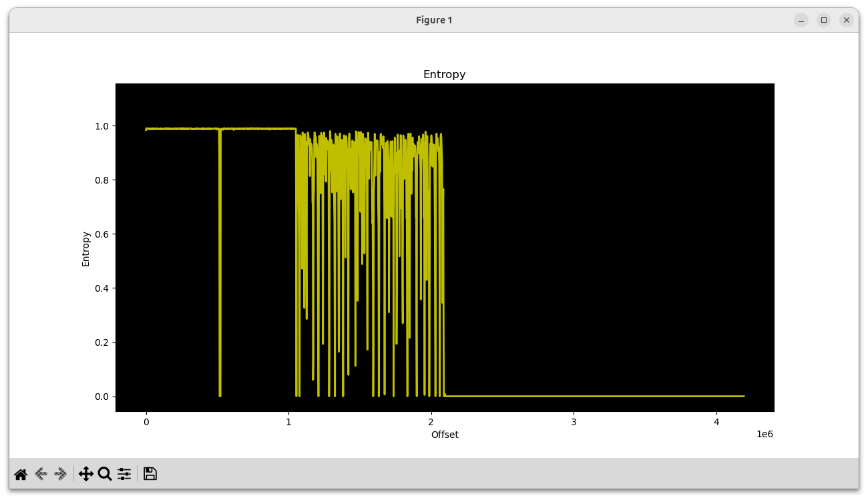Screen dimensions: 868x500
Task: Minimize the Figure 1 window
Action: [x=800, y=19]
